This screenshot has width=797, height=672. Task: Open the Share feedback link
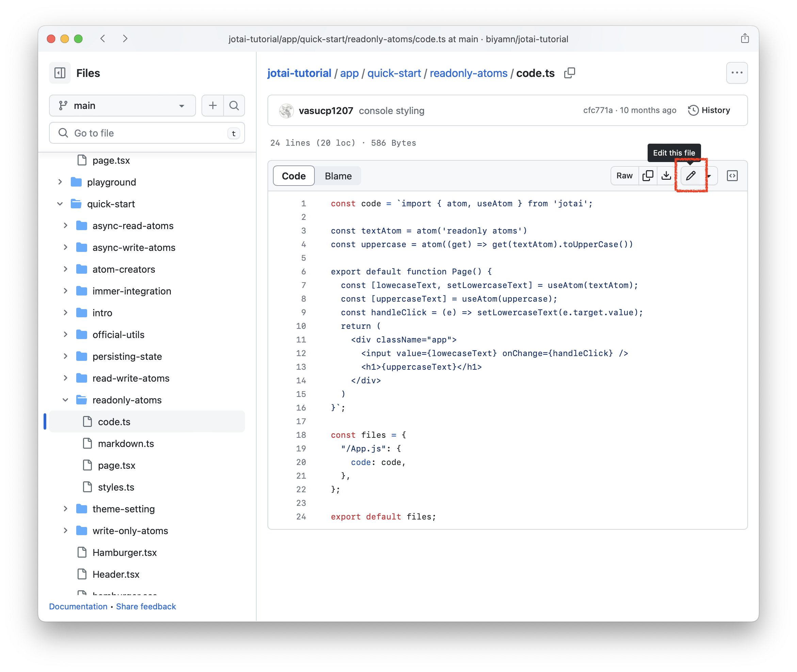pyautogui.click(x=146, y=606)
